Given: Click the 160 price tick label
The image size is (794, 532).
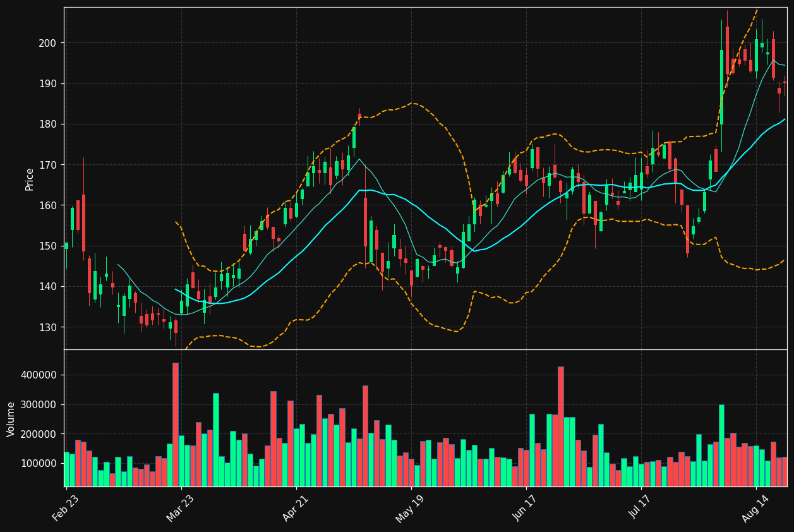Looking at the screenshot, I should [x=48, y=205].
